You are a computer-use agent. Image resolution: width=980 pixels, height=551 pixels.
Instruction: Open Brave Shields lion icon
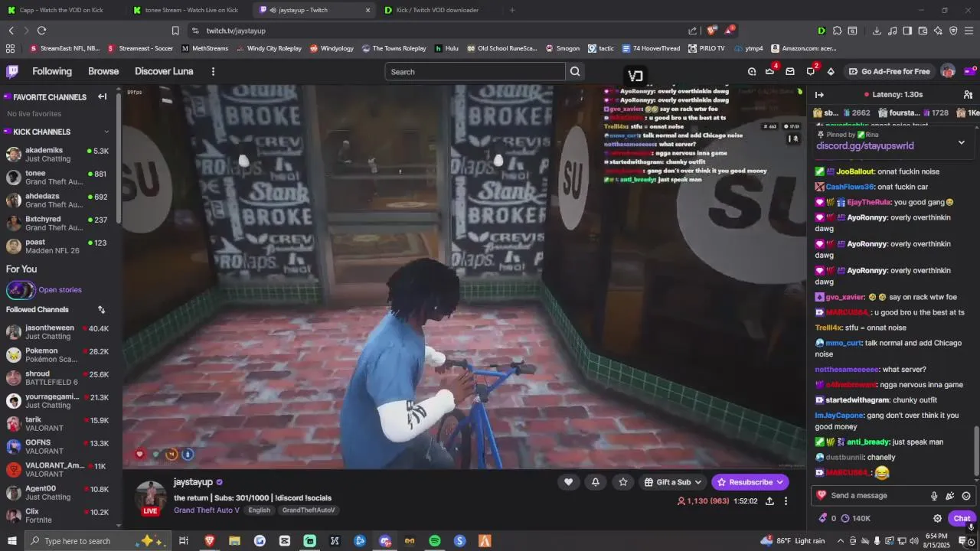point(712,31)
